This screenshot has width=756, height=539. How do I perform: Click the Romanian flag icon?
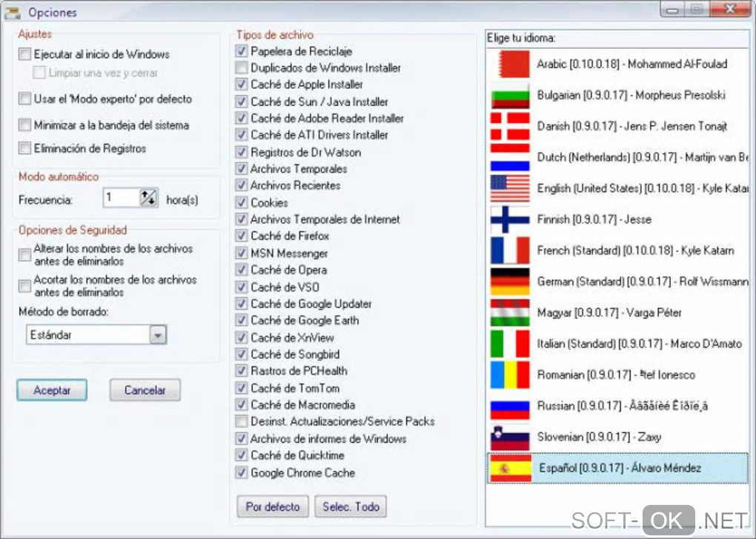point(510,375)
